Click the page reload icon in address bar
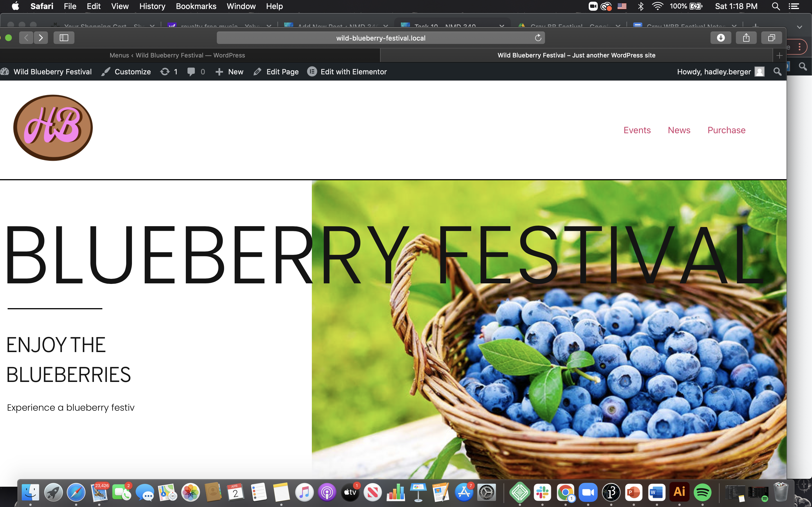Screen dimensions: 812x507 pos(538,38)
